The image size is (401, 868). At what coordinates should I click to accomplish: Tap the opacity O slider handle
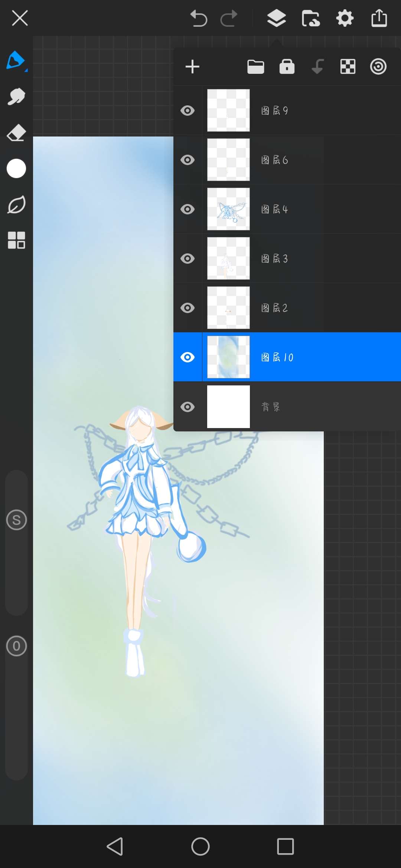tap(17, 646)
